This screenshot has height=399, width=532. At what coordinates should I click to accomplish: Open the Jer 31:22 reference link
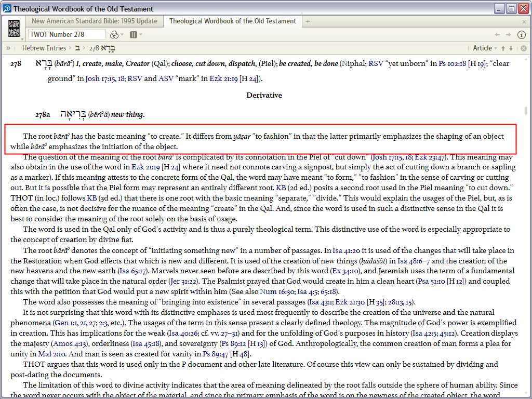pyautogui.click(x=183, y=281)
